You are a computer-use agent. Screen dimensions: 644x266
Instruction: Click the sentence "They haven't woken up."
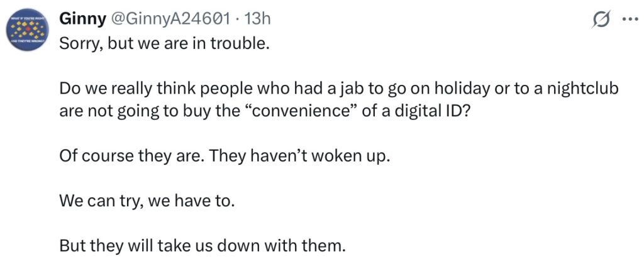[x=301, y=156]
